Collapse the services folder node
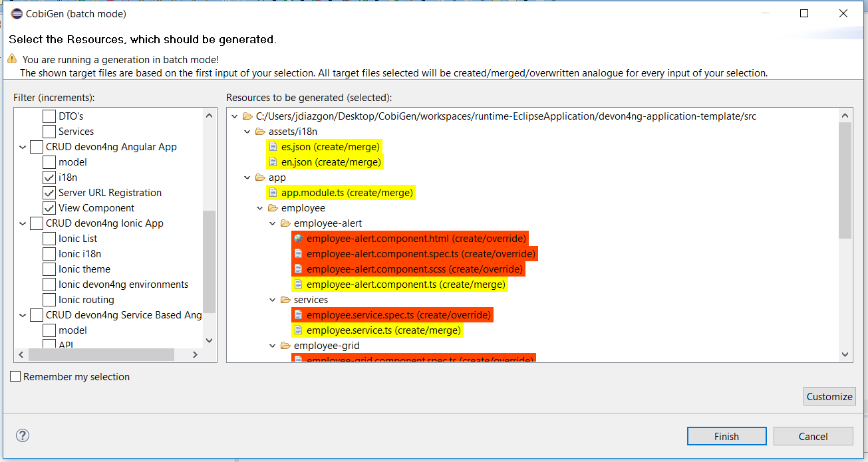The width and height of the screenshot is (868, 462). 272,299
